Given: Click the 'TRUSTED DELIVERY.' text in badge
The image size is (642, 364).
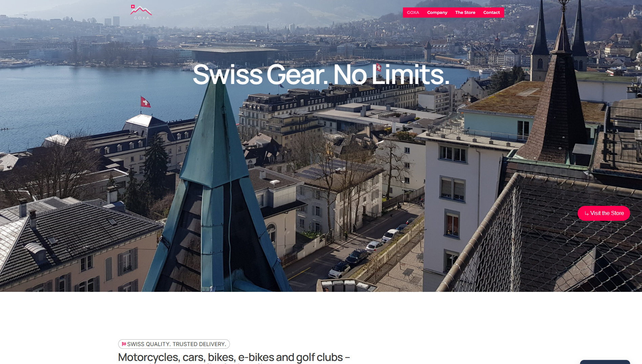Looking at the screenshot, I should click(199, 344).
